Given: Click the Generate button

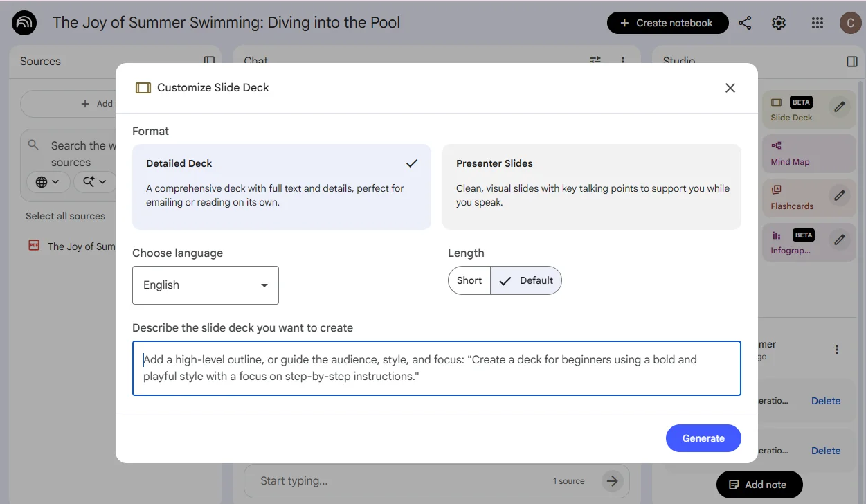Looking at the screenshot, I should (x=703, y=438).
